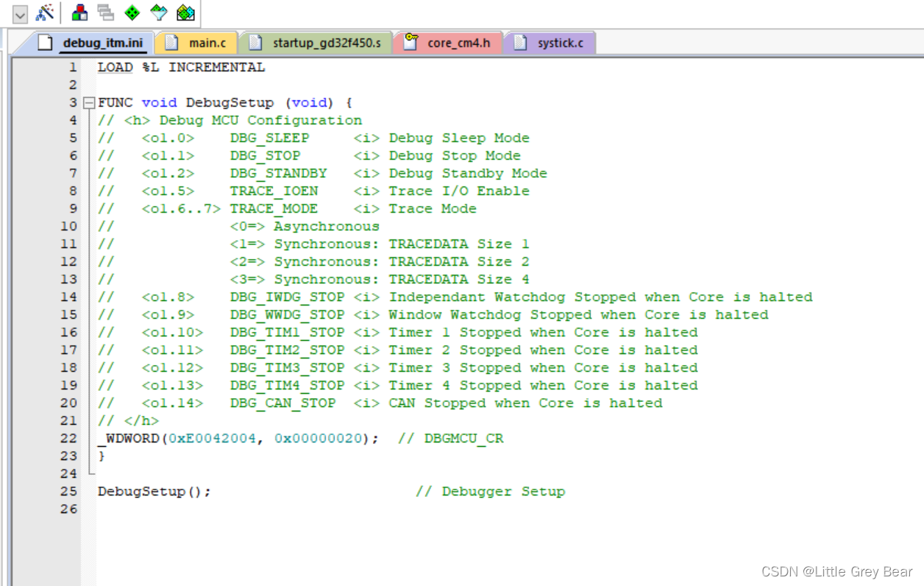Click the DBG_TIM3_STOP comment line
The image size is (924, 586).
point(398,367)
